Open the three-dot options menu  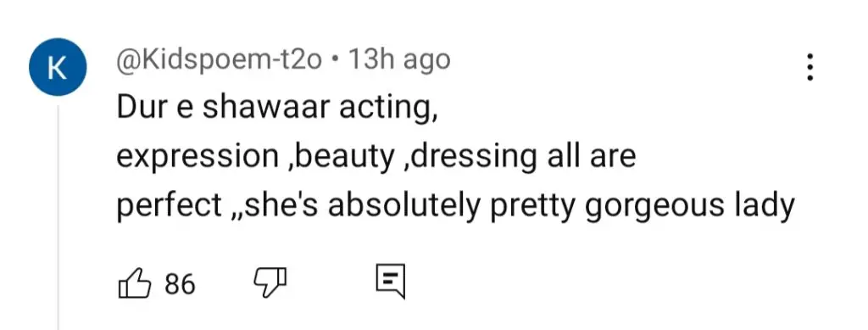(x=810, y=67)
